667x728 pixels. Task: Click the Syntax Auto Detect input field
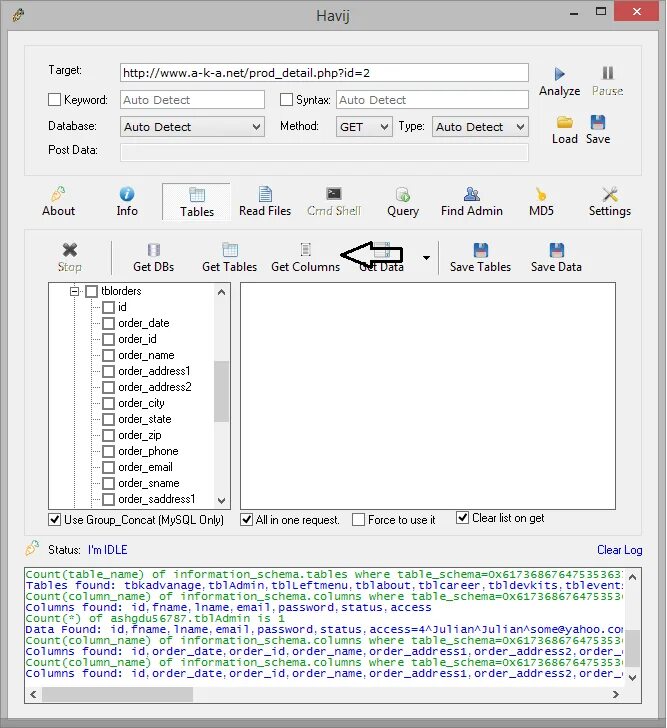pyautogui.click(x=432, y=100)
